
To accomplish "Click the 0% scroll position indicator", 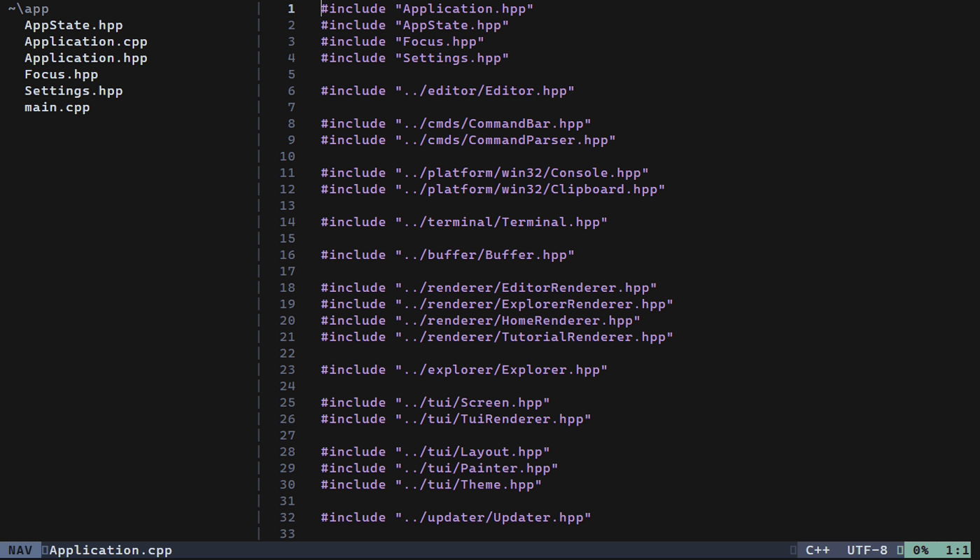I will point(921,550).
